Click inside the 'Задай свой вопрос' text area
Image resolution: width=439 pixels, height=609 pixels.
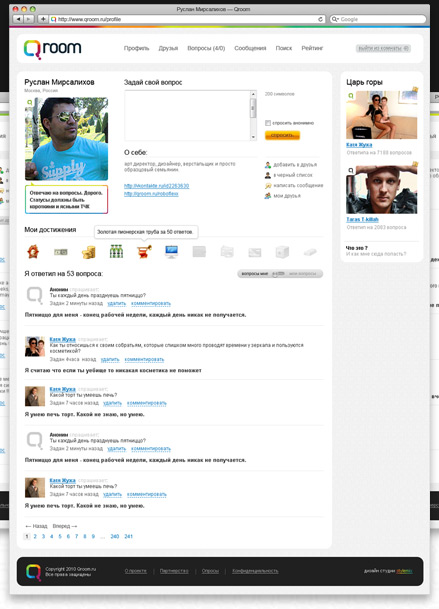(187, 115)
